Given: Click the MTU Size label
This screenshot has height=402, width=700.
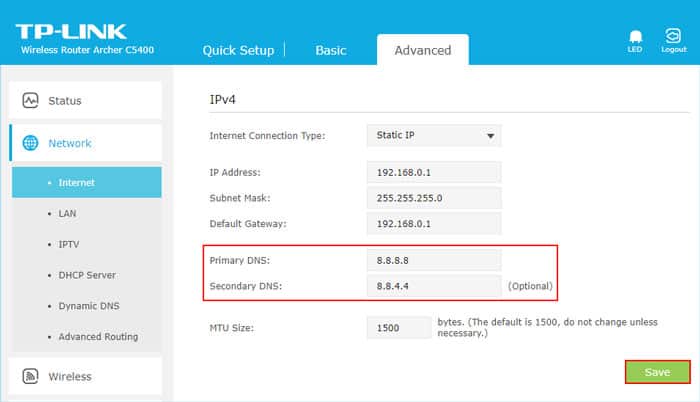Looking at the screenshot, I should [231, 328].
